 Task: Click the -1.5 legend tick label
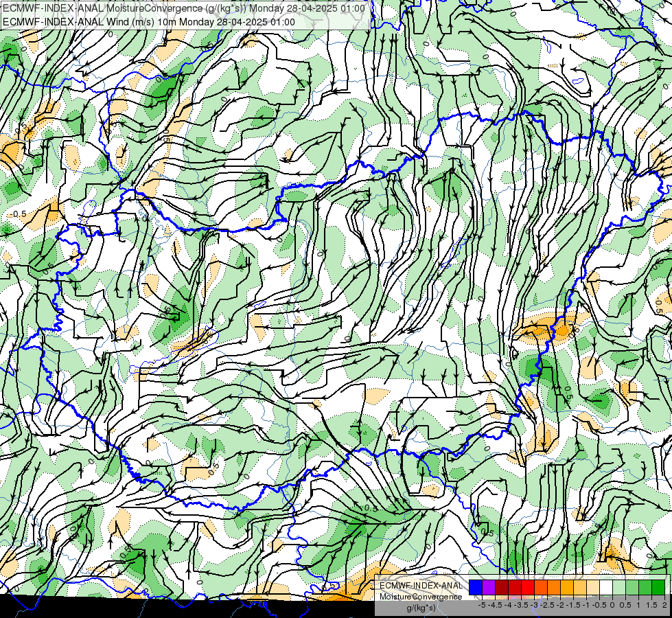pyautogui.click(x=574, y=605)
